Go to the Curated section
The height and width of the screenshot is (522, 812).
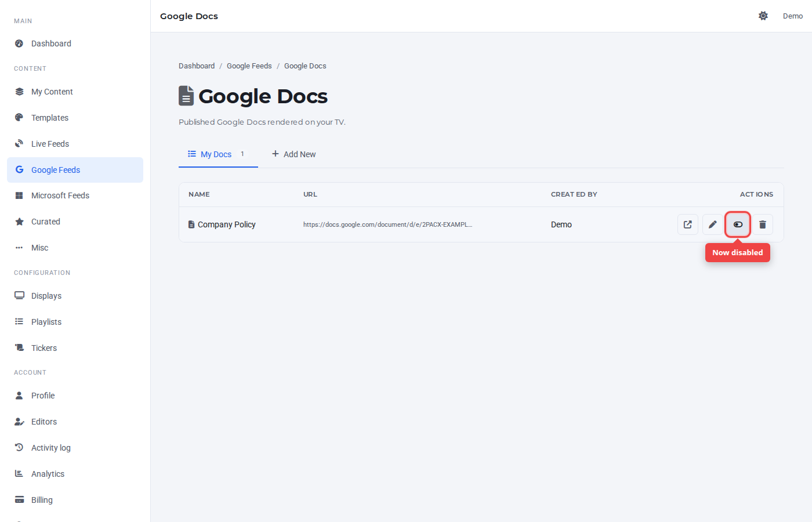coord(75,222)
